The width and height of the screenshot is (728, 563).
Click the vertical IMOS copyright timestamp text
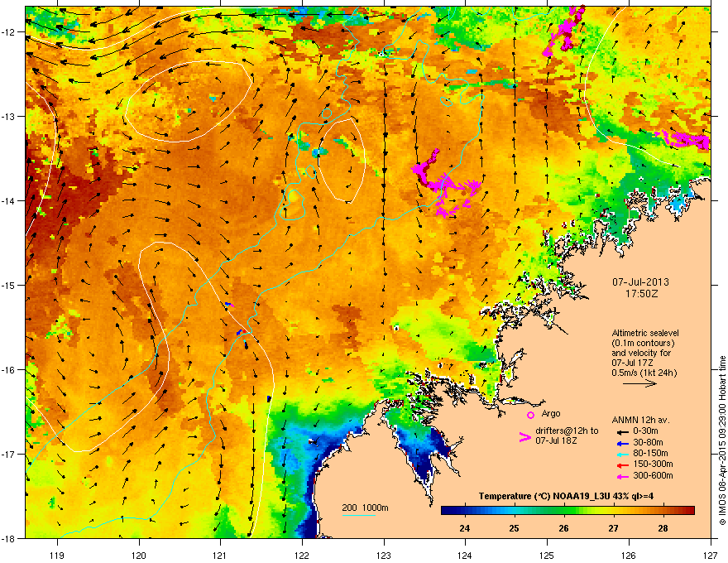(x=722, y=440)
